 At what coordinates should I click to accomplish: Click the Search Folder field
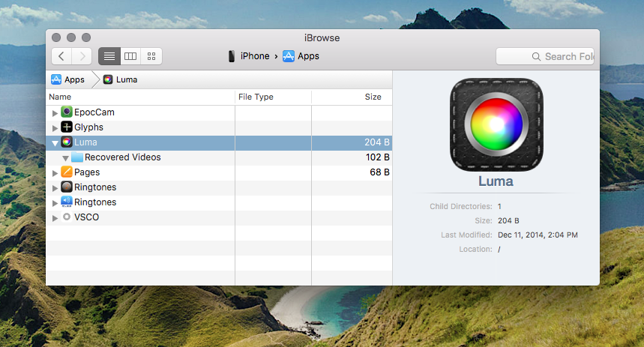[x=545, y=56]
